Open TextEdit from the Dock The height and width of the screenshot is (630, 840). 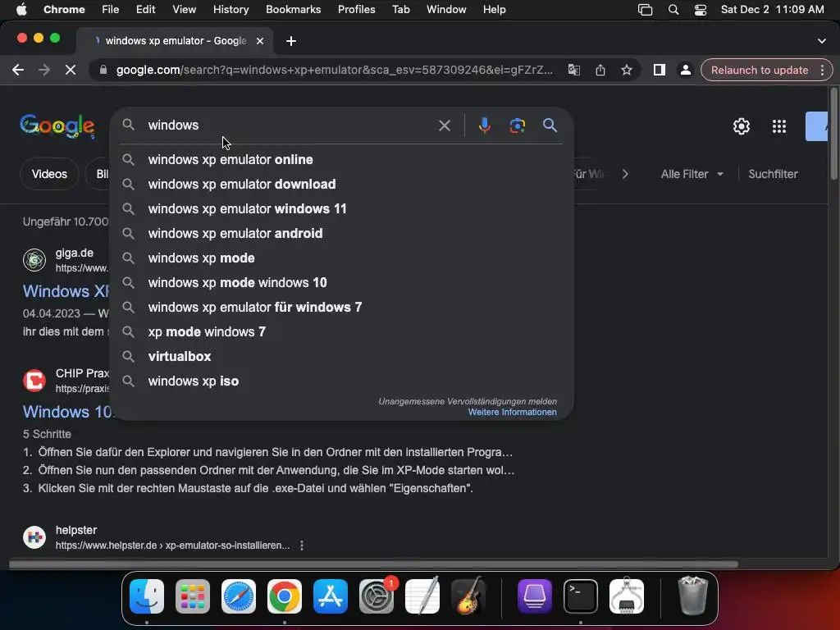coord(422,596)
